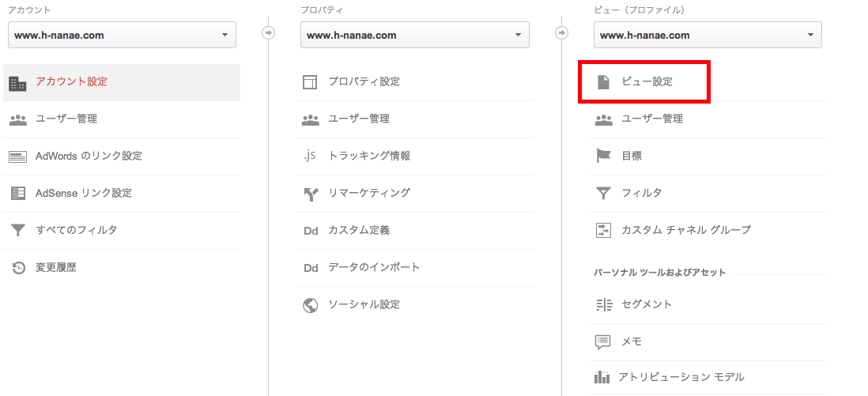Viewport: 868px width, 396px height.
Task: Click the funnel icon in the ビュー column's フィルタ row
Action: (603, 194)
